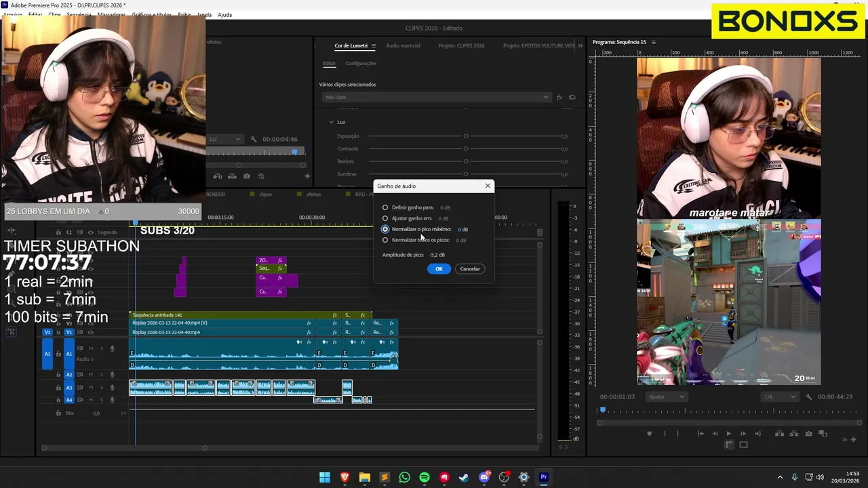Adjust the Exposição slider handle
Image resolution: width=868 pixels, height=488 pixels.
[466, 136]
